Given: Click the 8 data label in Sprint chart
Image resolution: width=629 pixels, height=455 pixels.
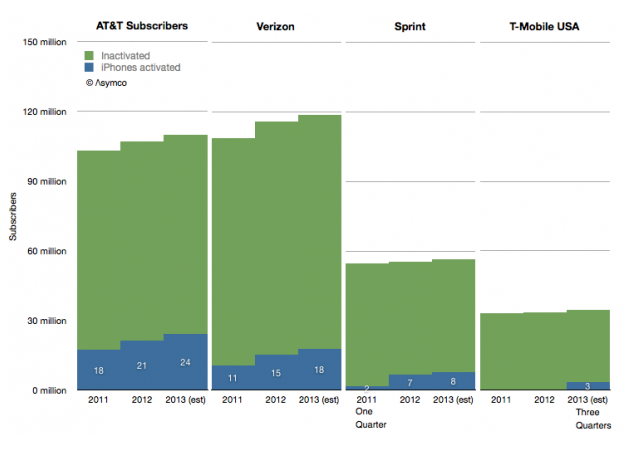Looking at the screenshot, I should point(453,381).
